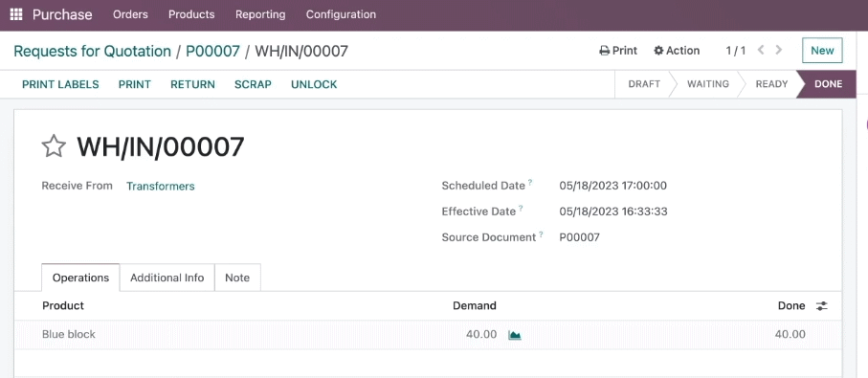Open the Products menu

click(191, 14)
